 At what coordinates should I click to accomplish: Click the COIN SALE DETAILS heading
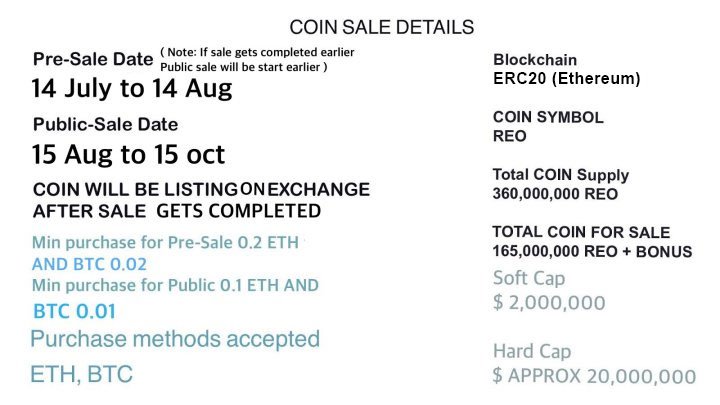click(382, 28)
